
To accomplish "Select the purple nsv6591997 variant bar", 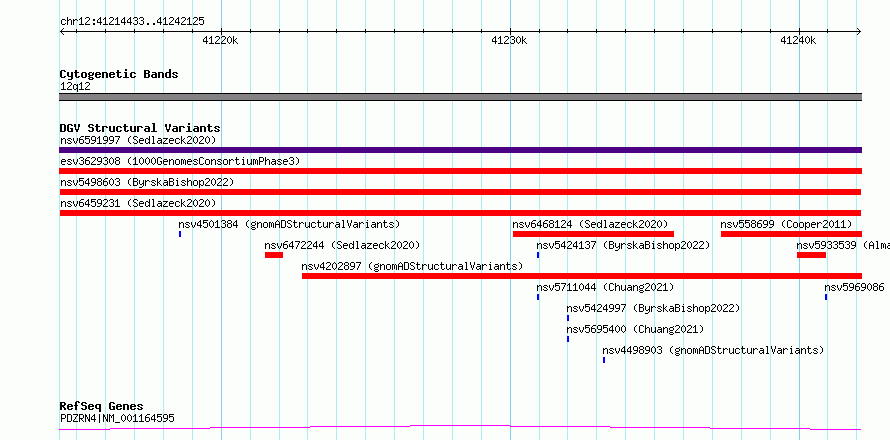I will click(x=461, y=150).
